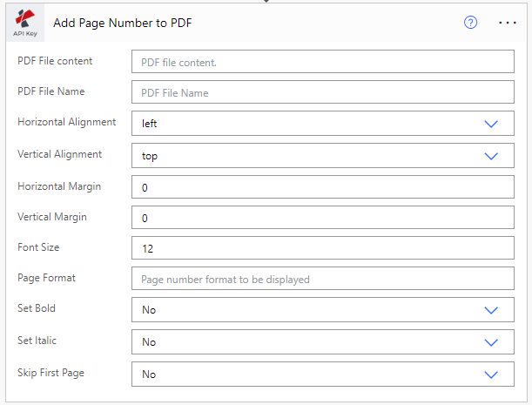Viewport: 532px width, 405px height.
Task: Expand the Vertical Alignment dropdown
Action: tap(323, 156)
